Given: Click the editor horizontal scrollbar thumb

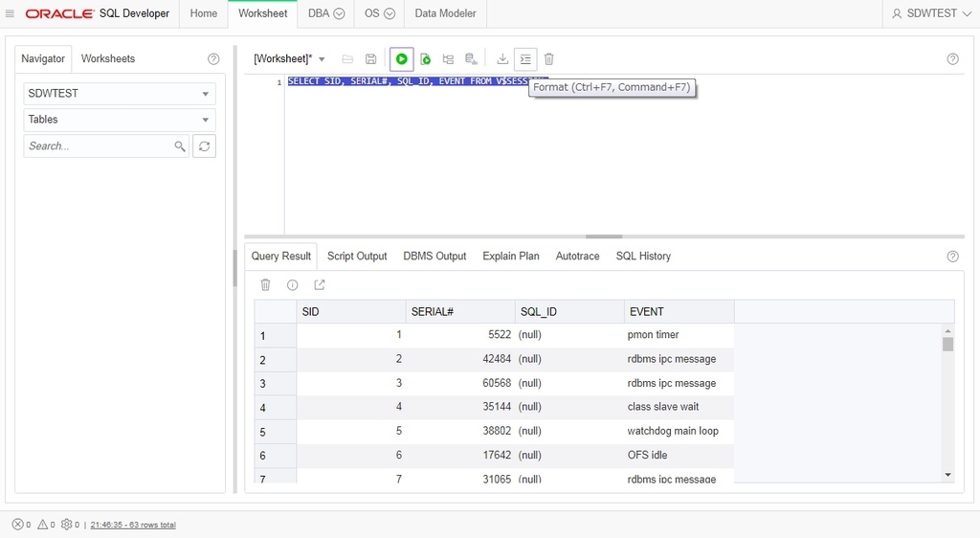Looking at the screenshot, I should (x=604, y=236).
